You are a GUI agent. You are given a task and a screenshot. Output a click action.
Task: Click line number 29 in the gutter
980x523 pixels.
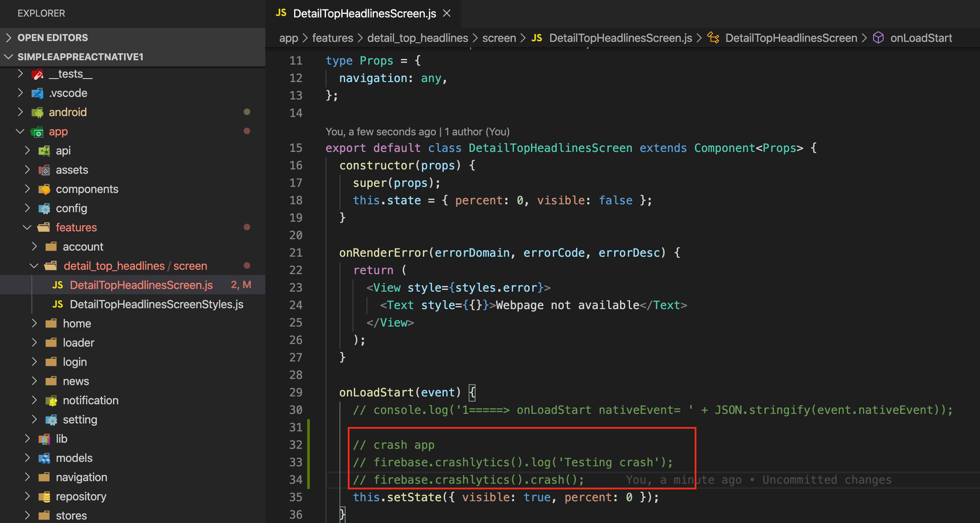296,392
